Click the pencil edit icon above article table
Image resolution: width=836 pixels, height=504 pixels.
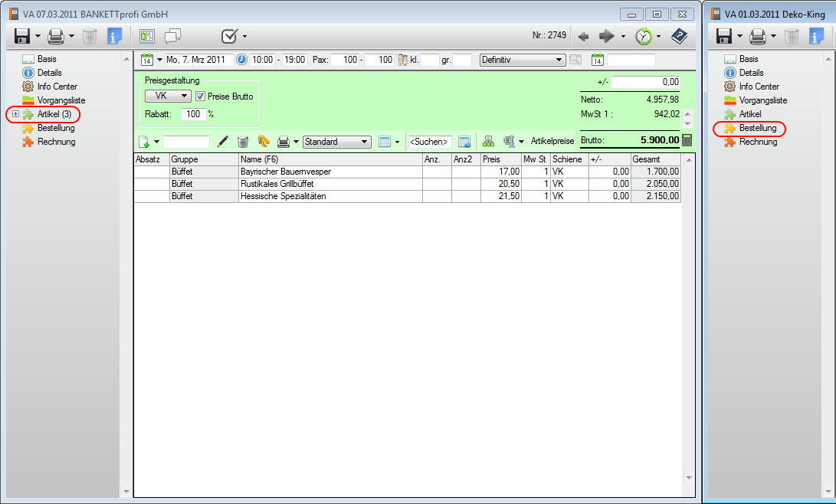223,142
